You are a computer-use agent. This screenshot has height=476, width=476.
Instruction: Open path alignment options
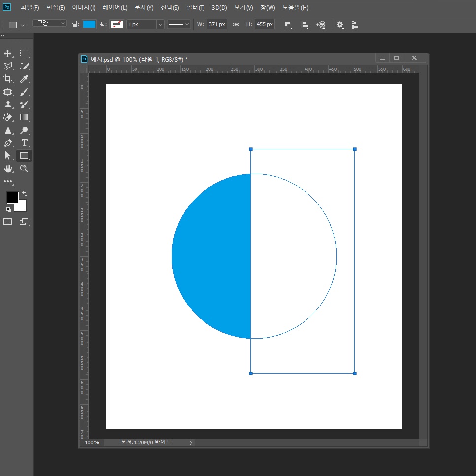pyautogui.click(x=305, y=25)
